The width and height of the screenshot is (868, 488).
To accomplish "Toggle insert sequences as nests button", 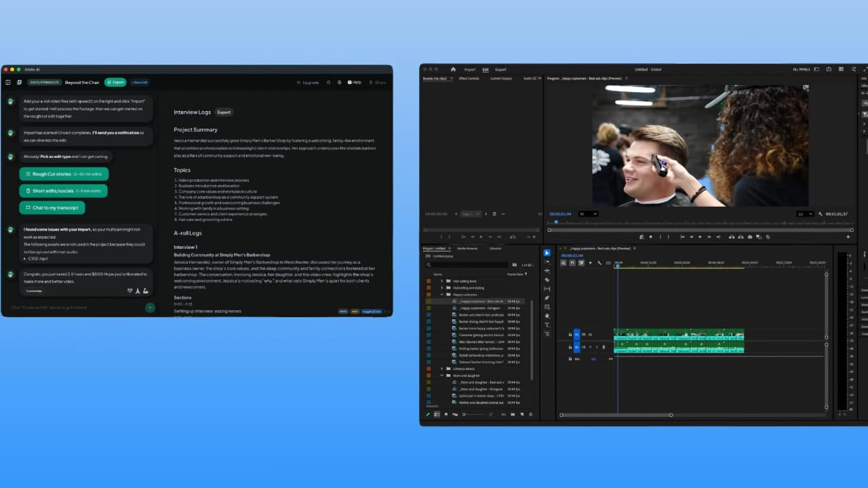I will click(564, 262).
